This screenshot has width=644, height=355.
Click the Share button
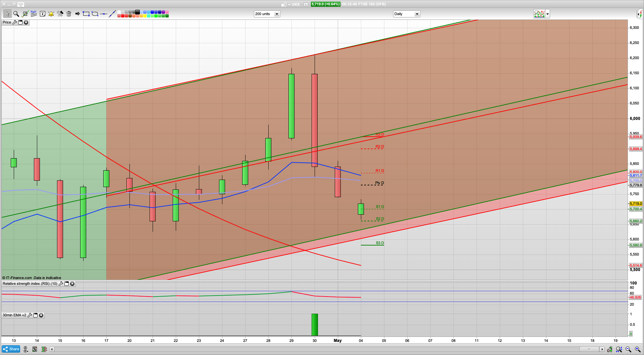click(11, 349)
